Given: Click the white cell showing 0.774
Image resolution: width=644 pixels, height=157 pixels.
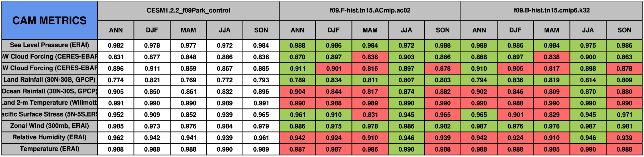Looking at the screenshot, I should coord(116,80).
